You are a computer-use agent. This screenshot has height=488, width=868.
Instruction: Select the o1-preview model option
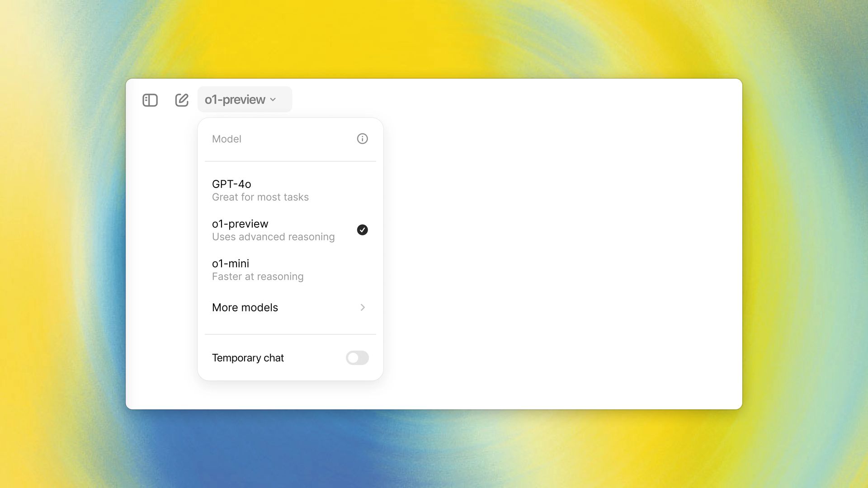point(290,230)
